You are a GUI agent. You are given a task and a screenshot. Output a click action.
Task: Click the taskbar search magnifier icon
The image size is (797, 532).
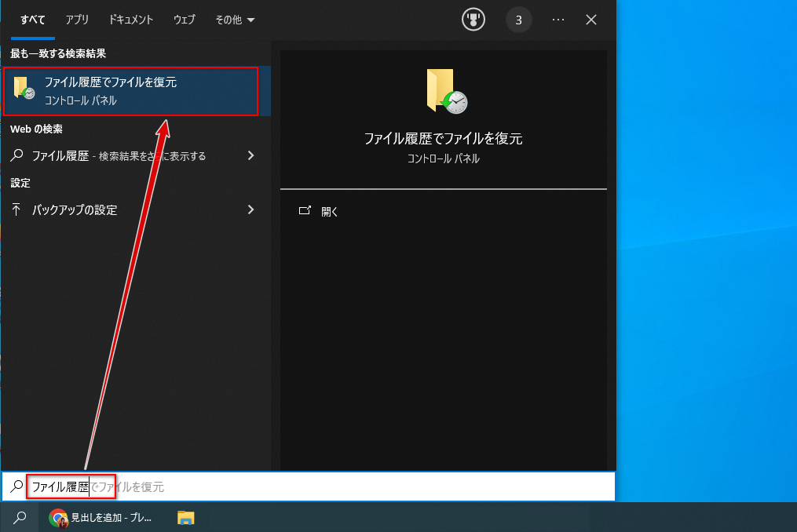(x=20, y=517)
